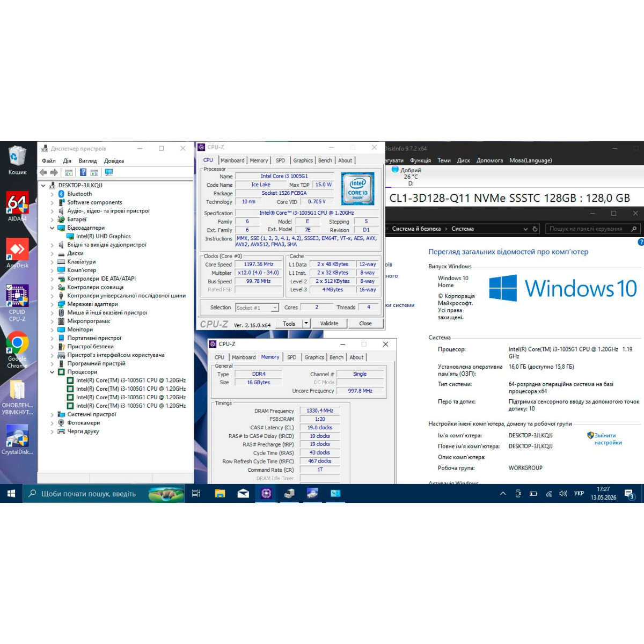The height and width of the screenshot is (644, 644).
Task: Click the Show/hide console tree toolbar icon
Action: pyautogui.click(x=69, y=172)
